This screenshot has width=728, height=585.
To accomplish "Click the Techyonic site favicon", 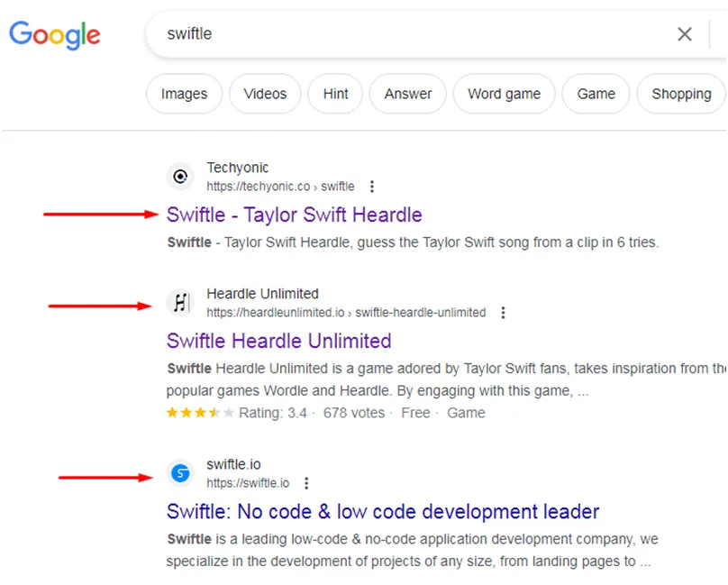I will 180,177.
